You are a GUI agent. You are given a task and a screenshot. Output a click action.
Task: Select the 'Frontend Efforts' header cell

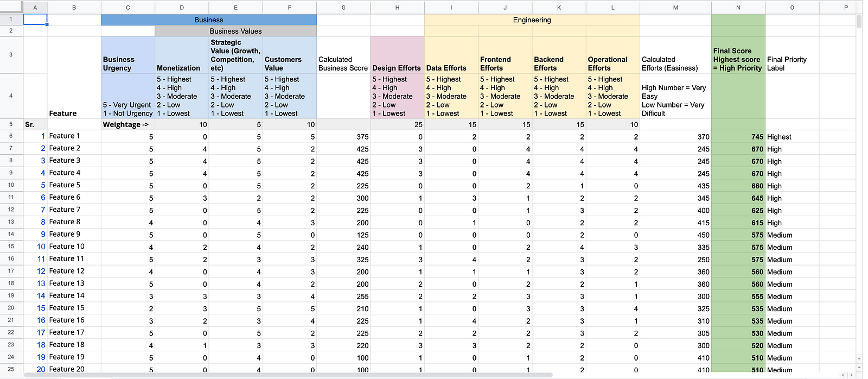(x=505, y=55)
